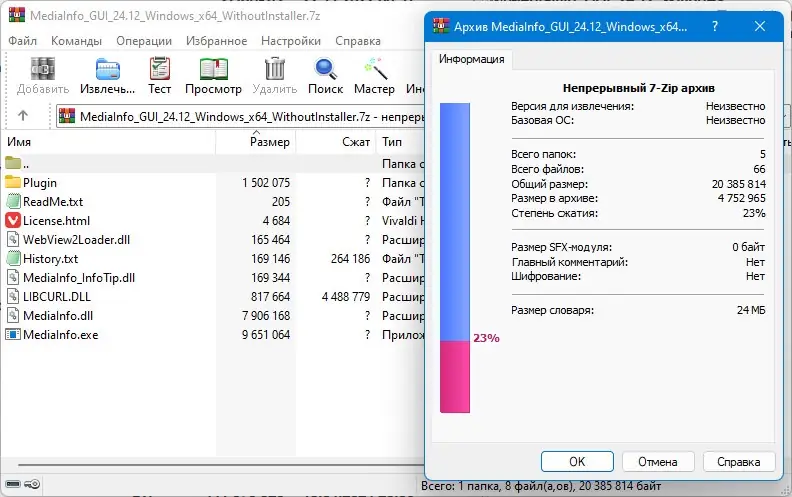Open the Файл menu
Viewport: 792px width, 497px height.
click(x=23, y=41)
